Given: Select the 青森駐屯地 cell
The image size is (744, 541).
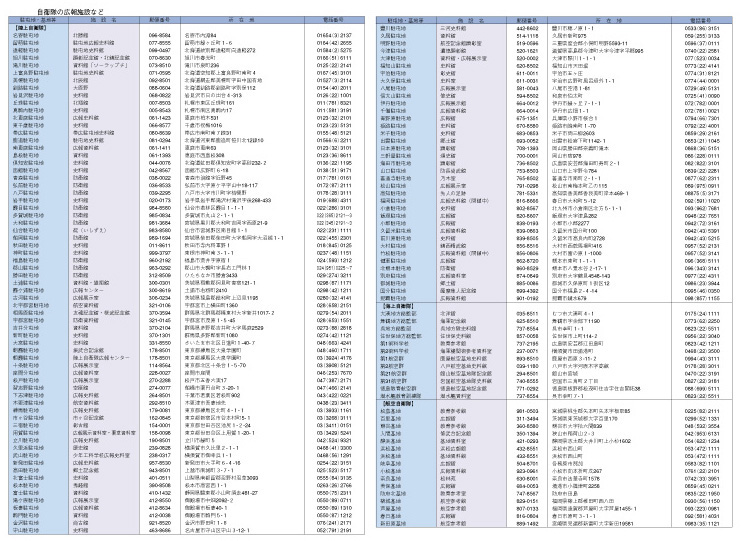Looking at the screenshot, I should (x=26, y=178).
